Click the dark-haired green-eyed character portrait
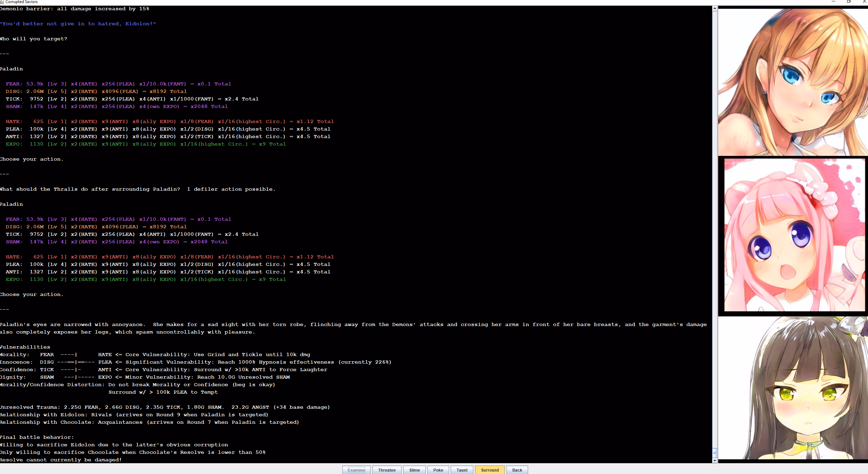 click(793, 388)
